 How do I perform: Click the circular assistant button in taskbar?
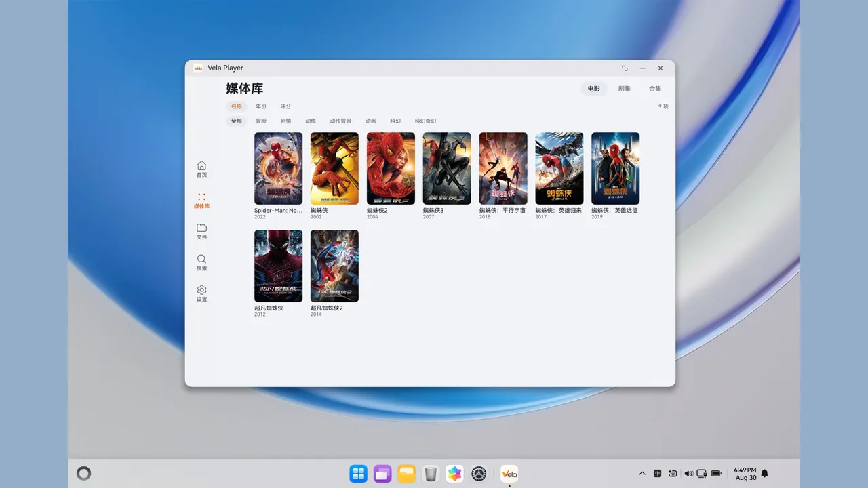tap(83, 474)
